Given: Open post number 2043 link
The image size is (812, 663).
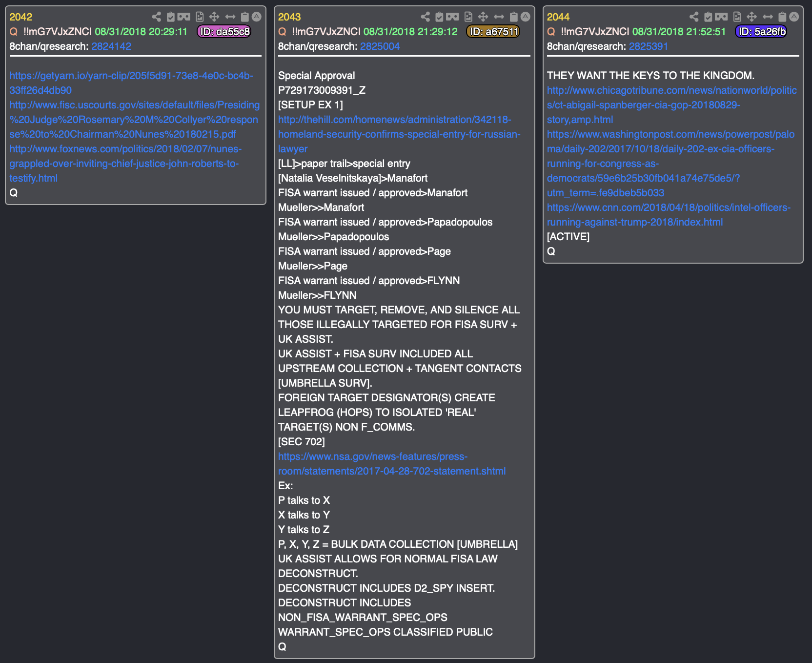Looking at the screenshot, I should (x=290, y=17).
